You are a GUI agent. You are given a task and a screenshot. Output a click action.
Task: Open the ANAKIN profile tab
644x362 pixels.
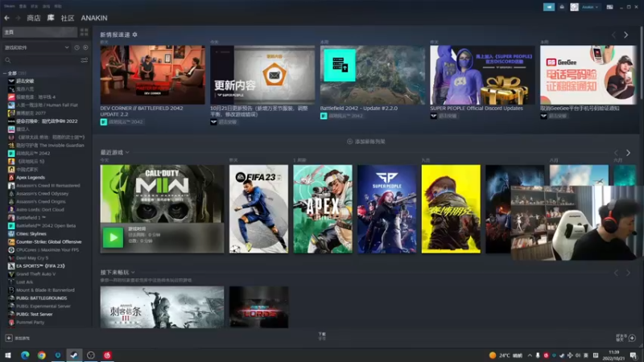[94, 18]
